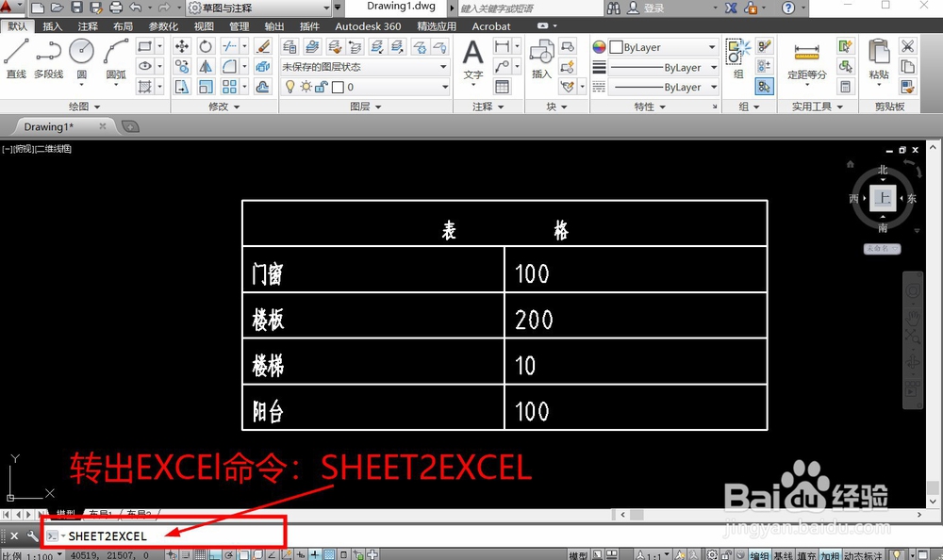943x560 pixels.
Task: Toggle group selection button in Group panel
Action: point(764,87)
